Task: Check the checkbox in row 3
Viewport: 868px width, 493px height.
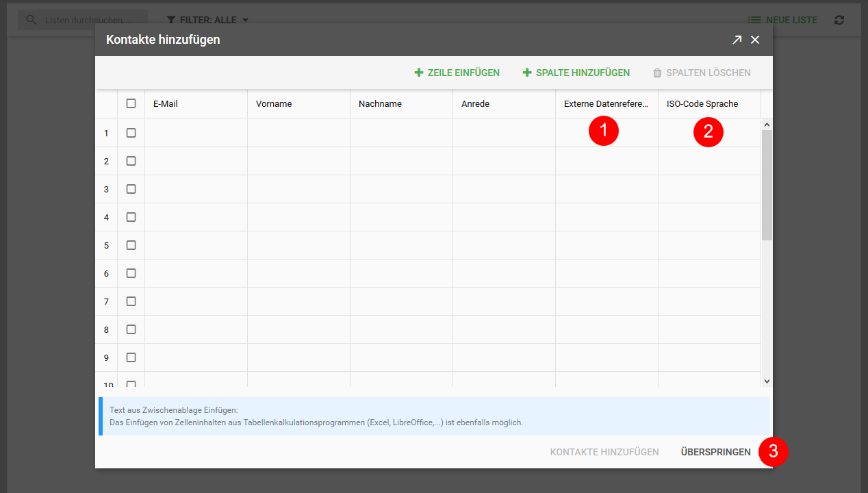Action: [x=131, y=189]
